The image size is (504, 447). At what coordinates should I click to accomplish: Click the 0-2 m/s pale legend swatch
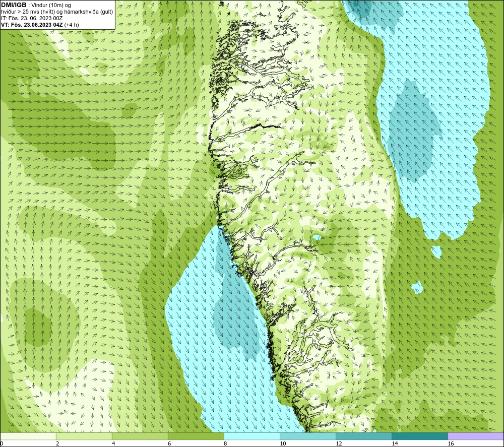(x=28, y=436)
